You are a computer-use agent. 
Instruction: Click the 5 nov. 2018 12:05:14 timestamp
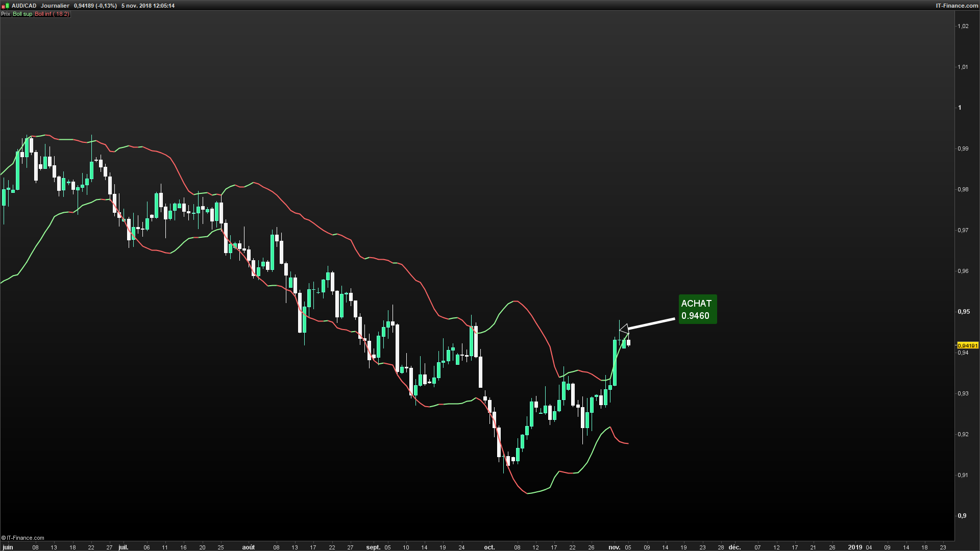(148, 6)
